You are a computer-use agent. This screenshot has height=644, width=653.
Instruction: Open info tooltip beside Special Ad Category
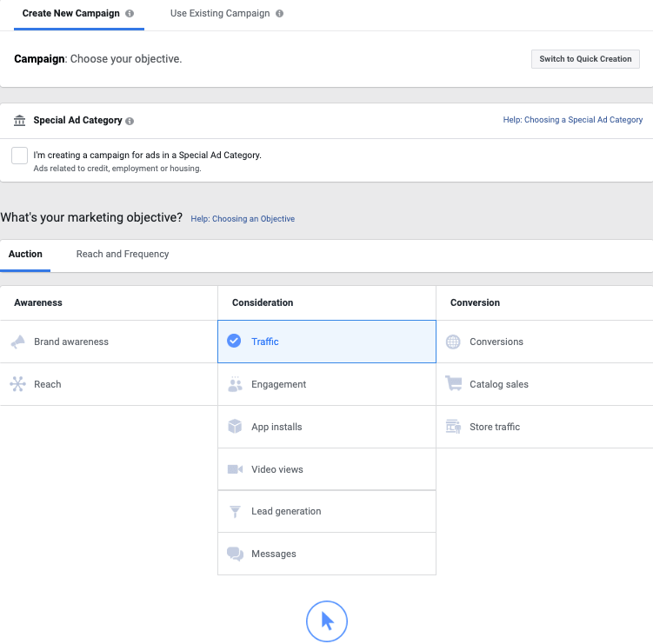pyautogui.click(x=130, y=122)
